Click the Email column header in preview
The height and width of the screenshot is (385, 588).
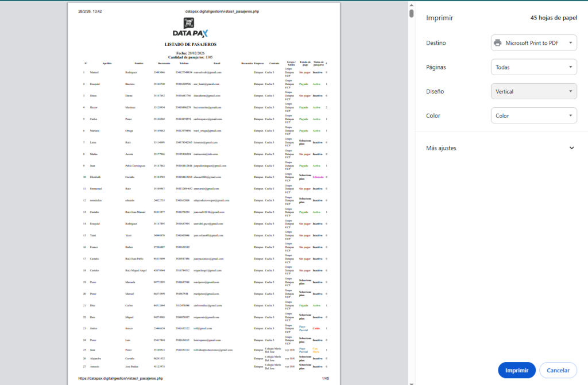tap(216, 63)
